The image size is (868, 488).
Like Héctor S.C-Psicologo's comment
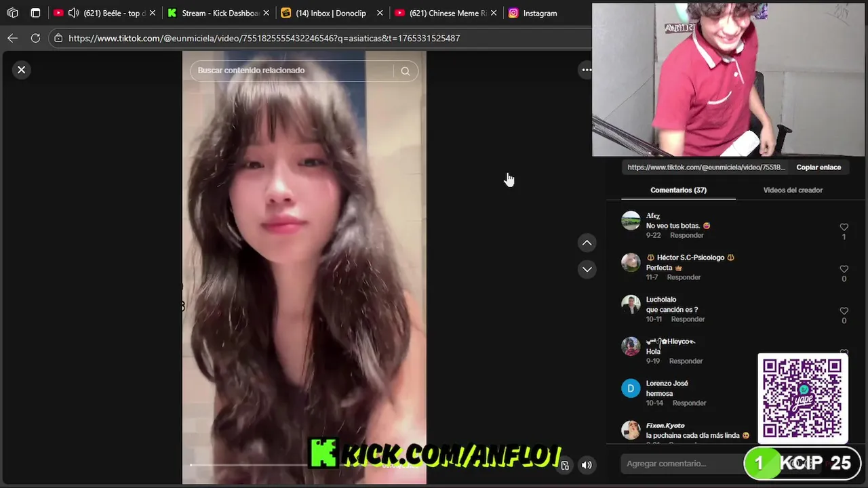[x=844, y=269]
